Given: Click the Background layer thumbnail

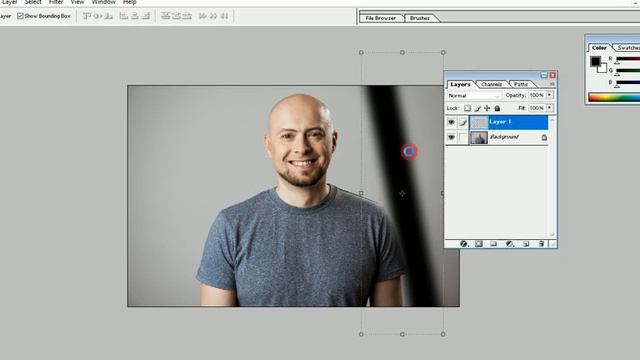Looking at the screenshot, I should tap(479, 138).
